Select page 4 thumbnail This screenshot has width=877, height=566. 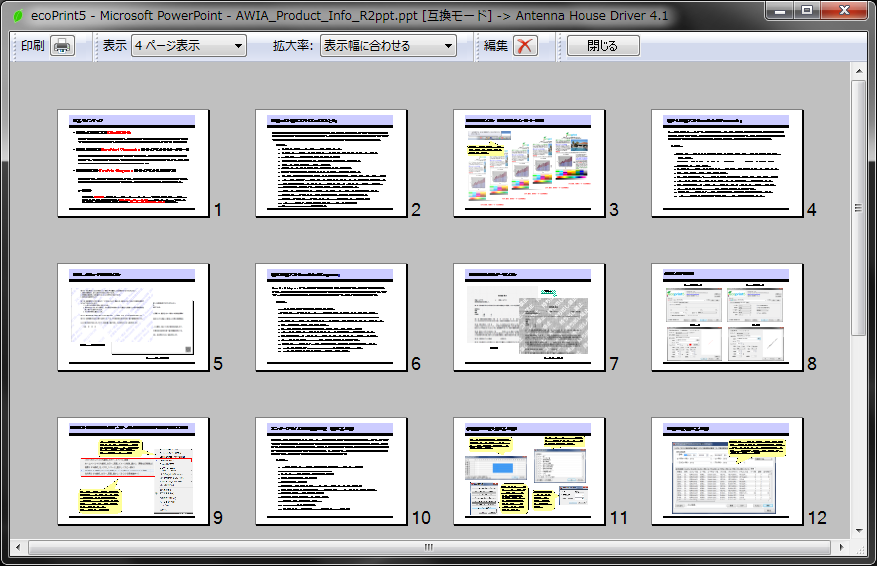pyautogui.click(x=727, y=163)
